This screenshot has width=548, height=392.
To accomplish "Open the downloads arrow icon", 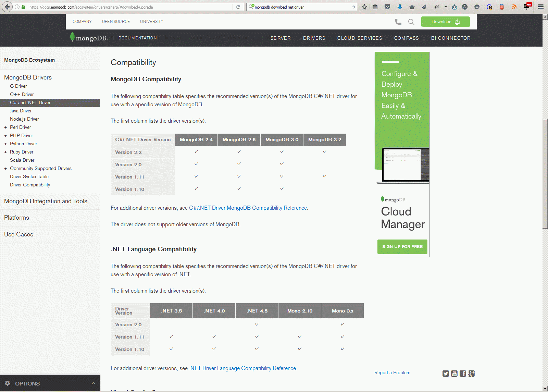I will (400, 7).
